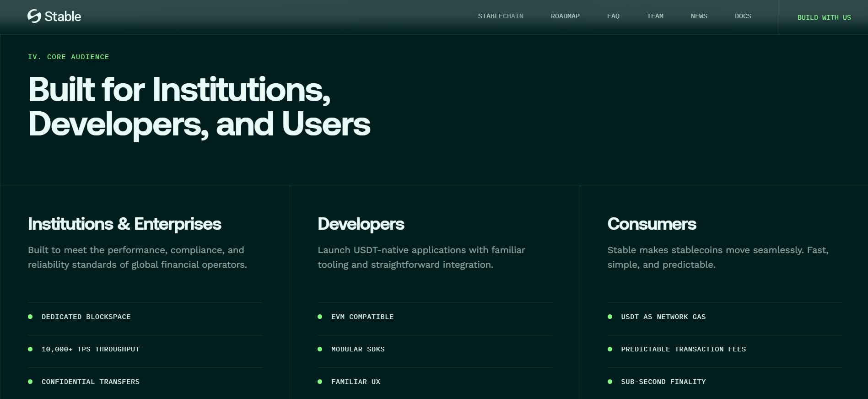Click the 'Developers' card heading
868x399 pixels.
361,224
